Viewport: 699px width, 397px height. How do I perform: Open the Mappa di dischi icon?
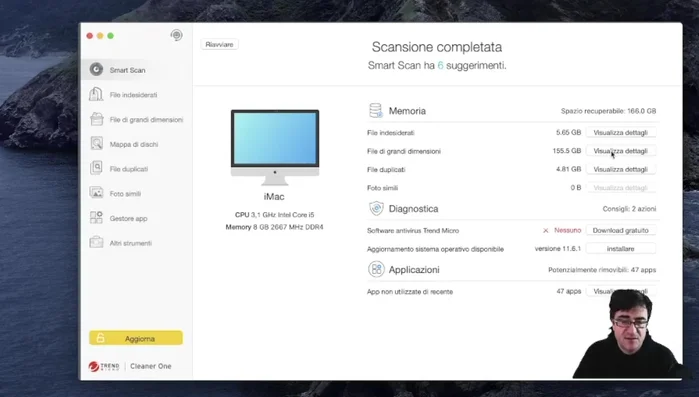click(96, 143)
